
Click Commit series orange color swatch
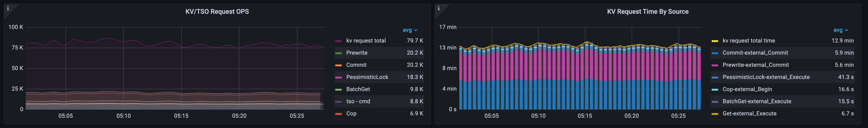point(339,65)
